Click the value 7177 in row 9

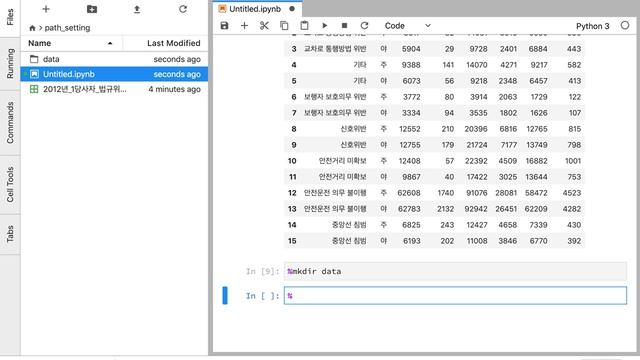pyautogui.click(x=508, y=145)
